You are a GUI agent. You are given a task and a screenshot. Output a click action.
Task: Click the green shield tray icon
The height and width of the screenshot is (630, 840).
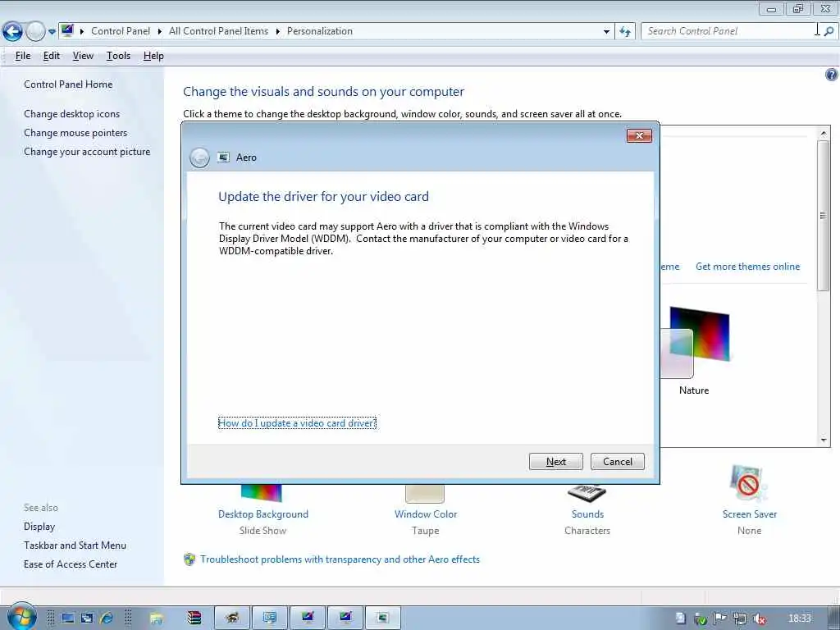[701, 619]
